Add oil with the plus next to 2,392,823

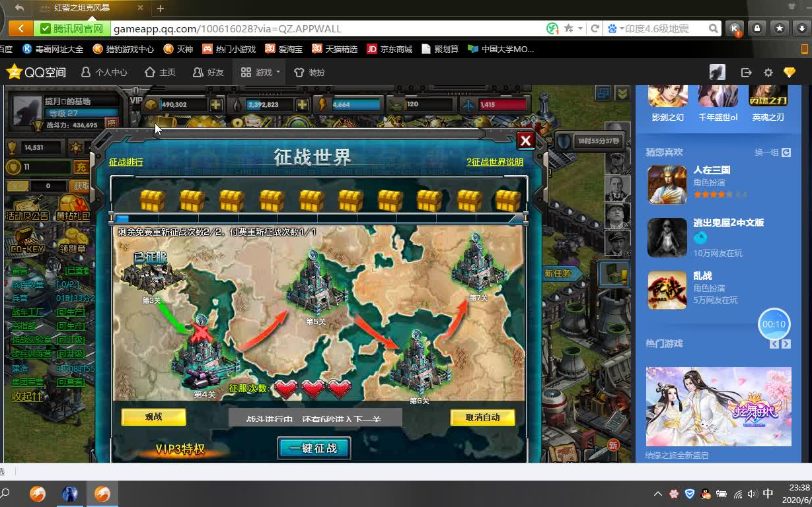coord(302,104)
